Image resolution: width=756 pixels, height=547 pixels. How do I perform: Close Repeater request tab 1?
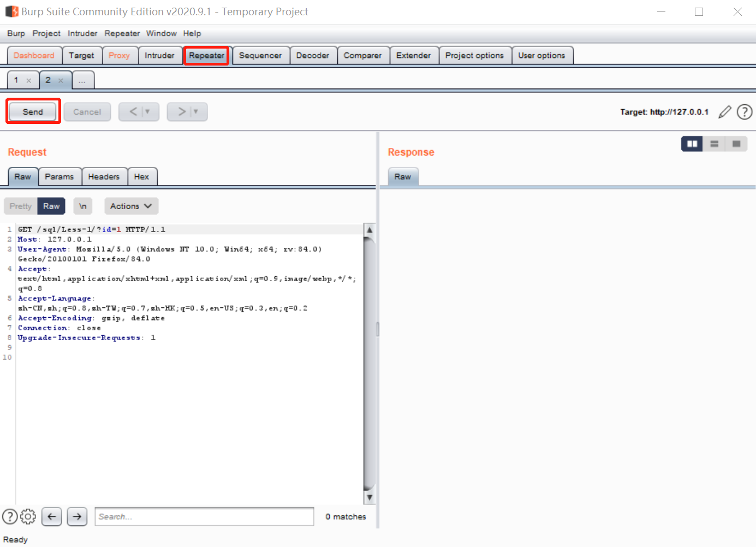click(29, 81)
